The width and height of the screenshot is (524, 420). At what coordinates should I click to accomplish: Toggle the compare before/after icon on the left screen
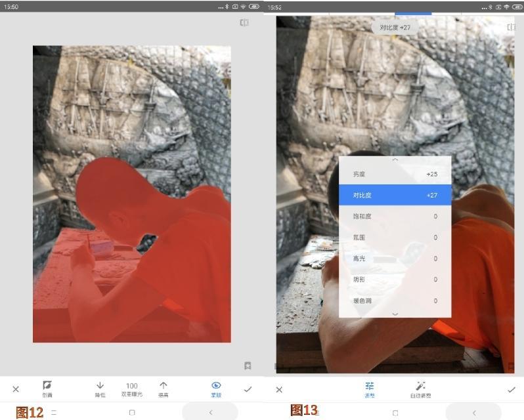tap(244, 23)
